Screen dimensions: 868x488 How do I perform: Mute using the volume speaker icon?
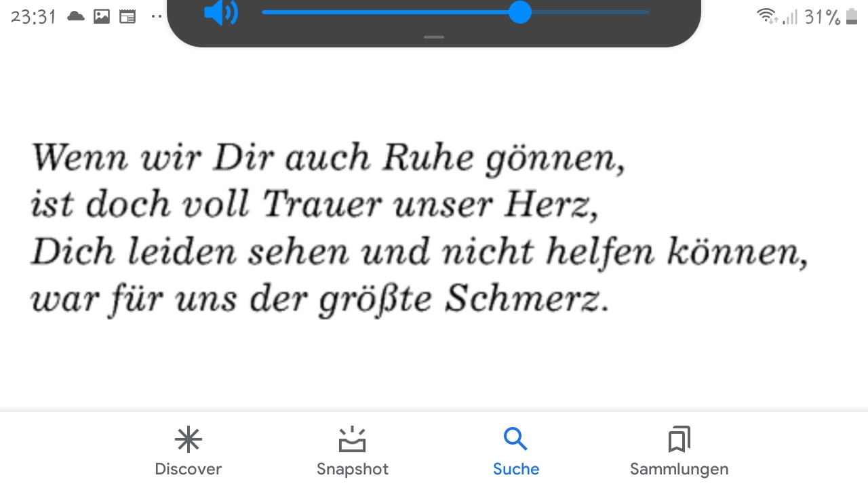click(220, 12)
